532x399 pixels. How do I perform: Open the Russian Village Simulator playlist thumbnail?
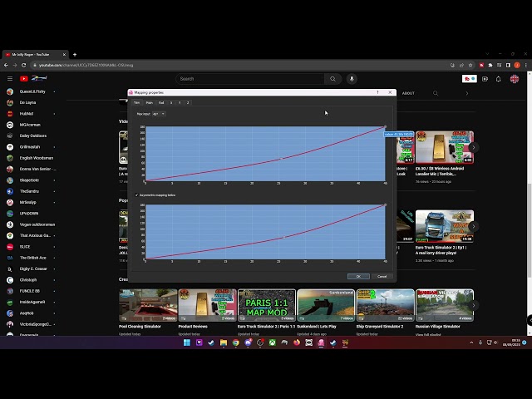(445, 305)
